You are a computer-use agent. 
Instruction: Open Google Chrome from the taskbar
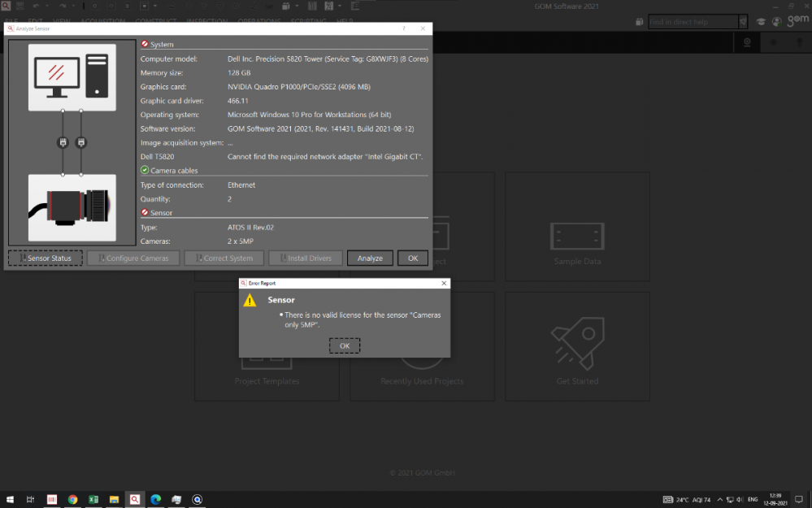coord(72,499)
